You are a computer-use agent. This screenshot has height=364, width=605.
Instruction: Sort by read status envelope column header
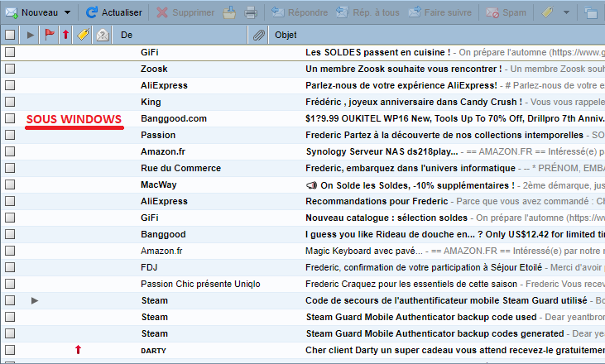click(103, 35)
